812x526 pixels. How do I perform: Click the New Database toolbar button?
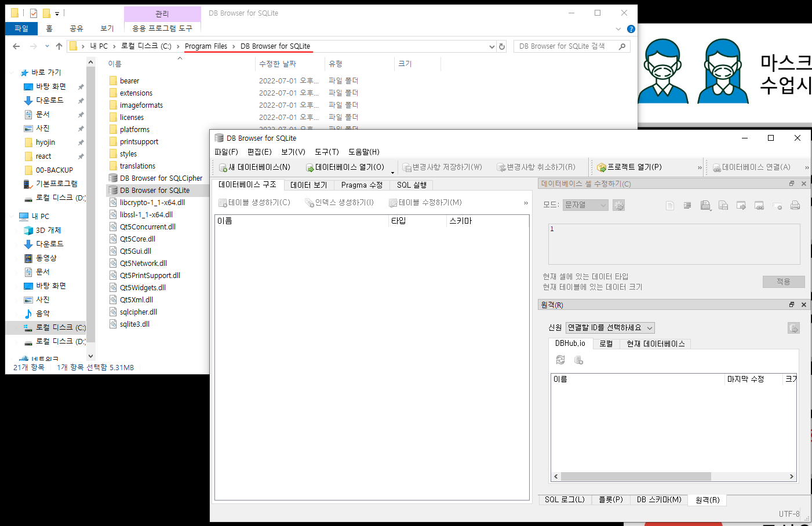(x=254, y=167)
